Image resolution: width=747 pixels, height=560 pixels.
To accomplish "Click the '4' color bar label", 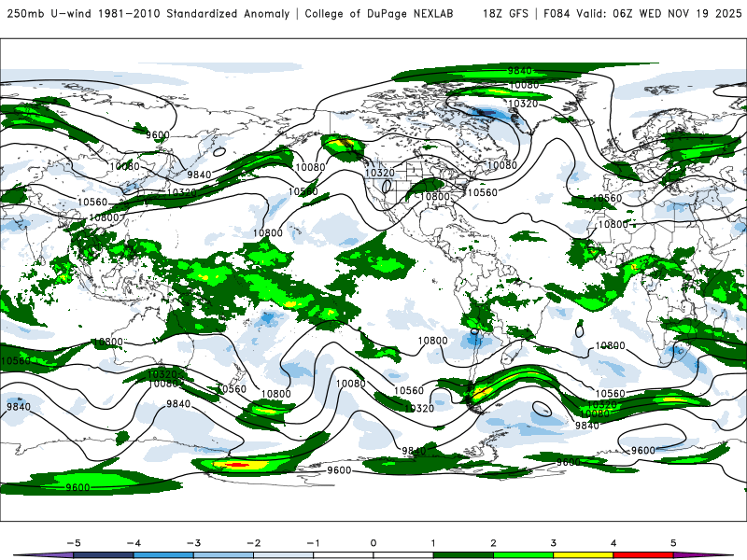I will [613, 543].
